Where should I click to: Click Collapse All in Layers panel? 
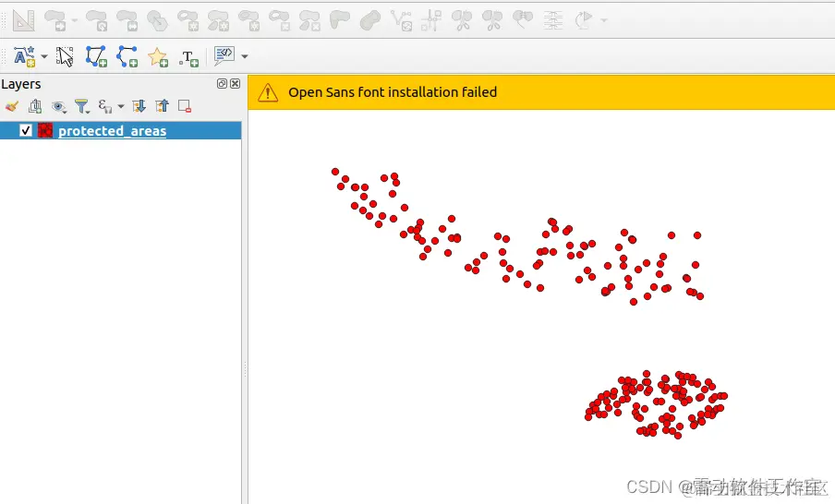point(162,106)
